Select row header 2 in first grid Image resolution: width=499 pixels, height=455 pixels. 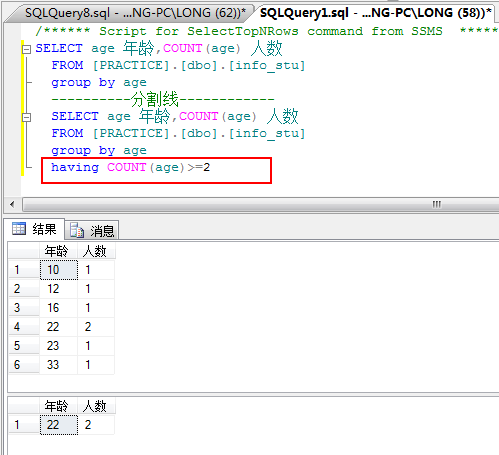(24, 289)
